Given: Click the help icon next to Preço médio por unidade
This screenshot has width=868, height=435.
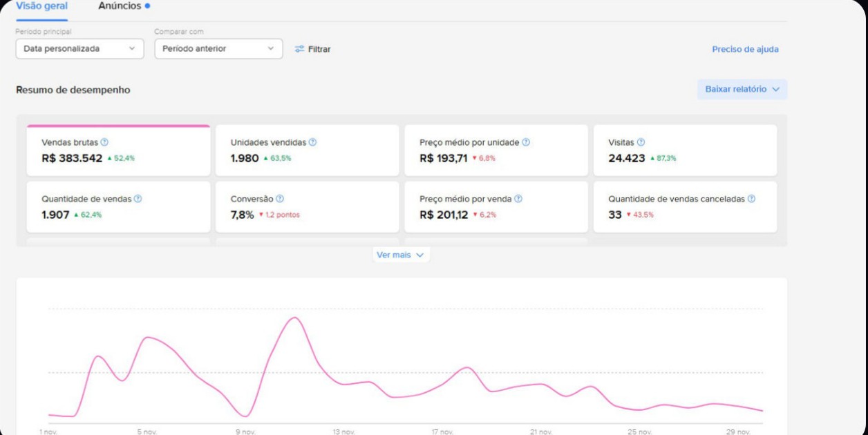Looking at the screenshot, I should pos(526,142).
